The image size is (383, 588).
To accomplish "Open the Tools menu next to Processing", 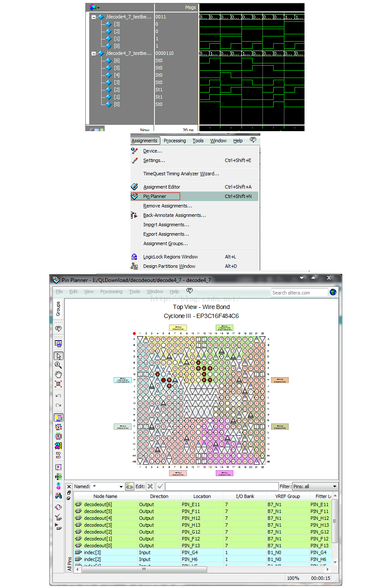I will click(x=198, y=141).
